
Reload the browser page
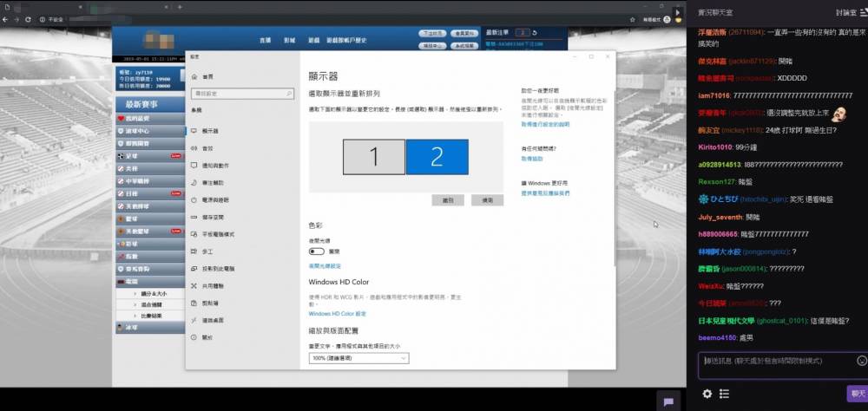point(28,19)
